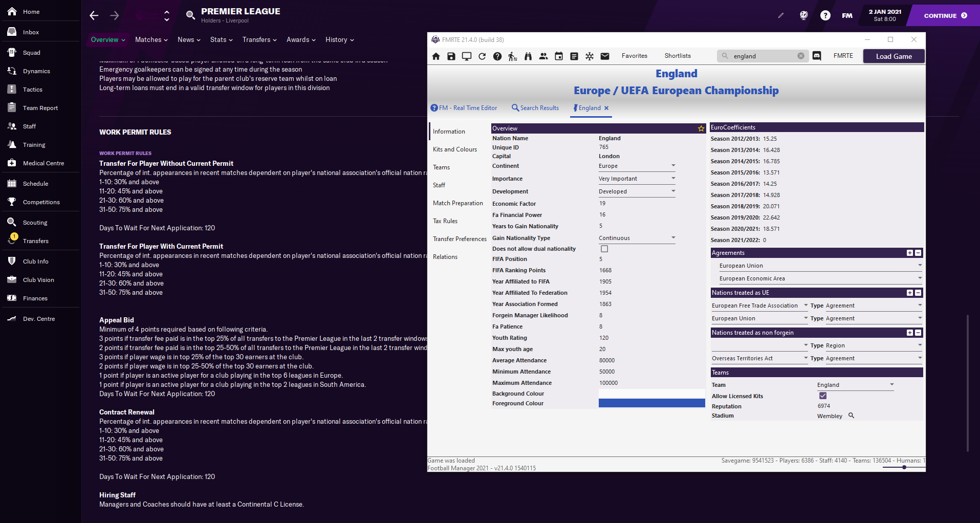Screen dimensions: 980x523
Task: Open European Free Trade Association dropdown
Action: [760, 306]
